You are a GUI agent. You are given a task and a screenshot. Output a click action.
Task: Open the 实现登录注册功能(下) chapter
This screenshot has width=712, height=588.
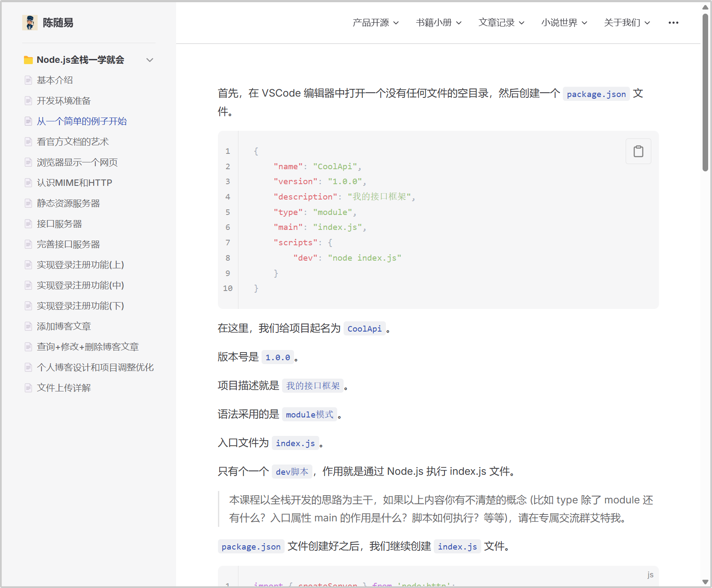(x=80, y=306)
